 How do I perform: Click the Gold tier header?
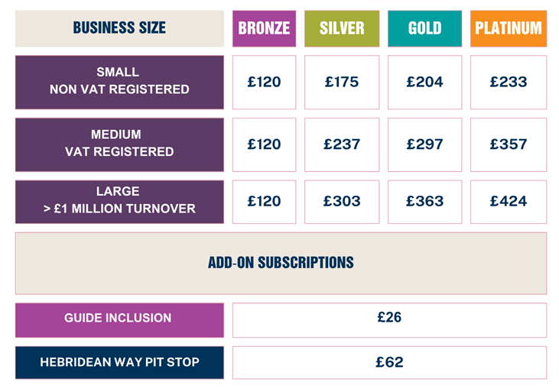click(x=424, y=28)
